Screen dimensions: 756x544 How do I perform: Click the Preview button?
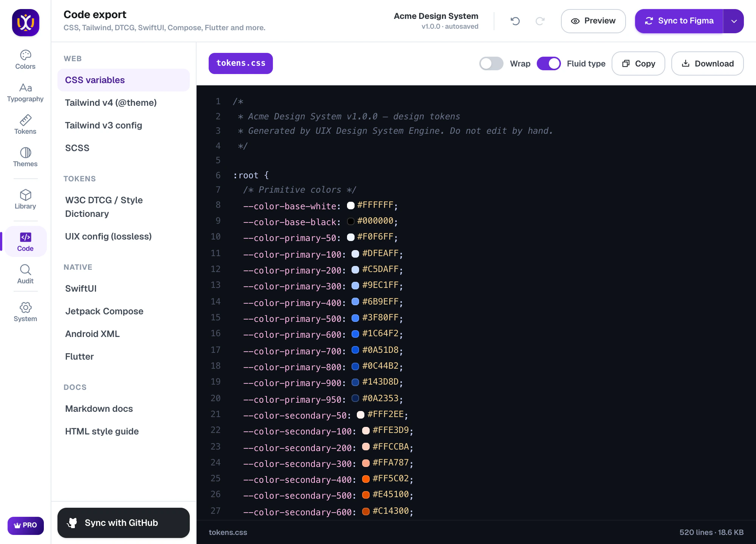[593, 21]
